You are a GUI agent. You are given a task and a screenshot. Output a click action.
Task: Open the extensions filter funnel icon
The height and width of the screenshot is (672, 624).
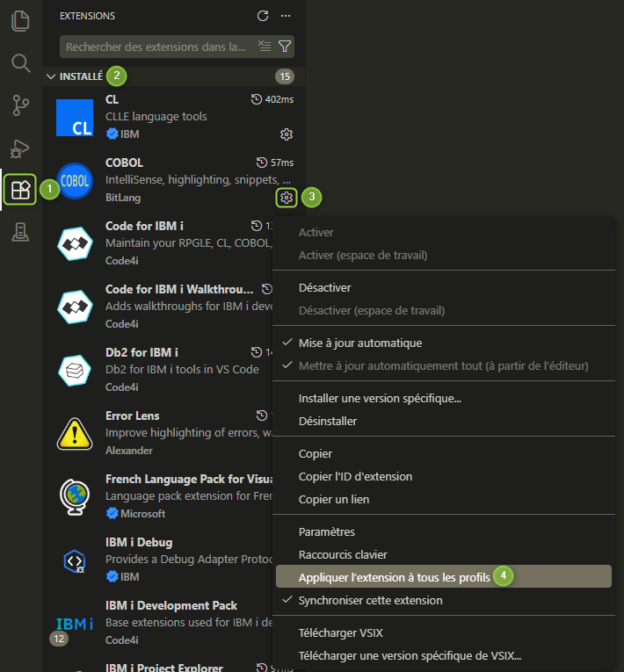[285, 47]
